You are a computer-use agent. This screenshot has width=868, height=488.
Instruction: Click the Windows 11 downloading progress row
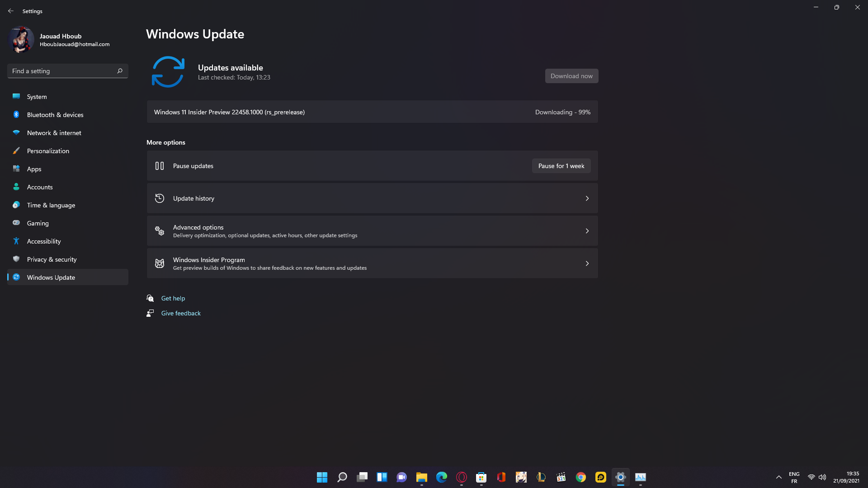click(x=372, y=112)
